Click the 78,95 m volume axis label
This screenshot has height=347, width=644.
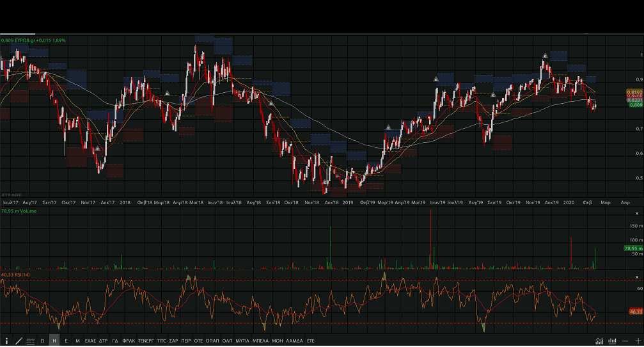[632, 248]
